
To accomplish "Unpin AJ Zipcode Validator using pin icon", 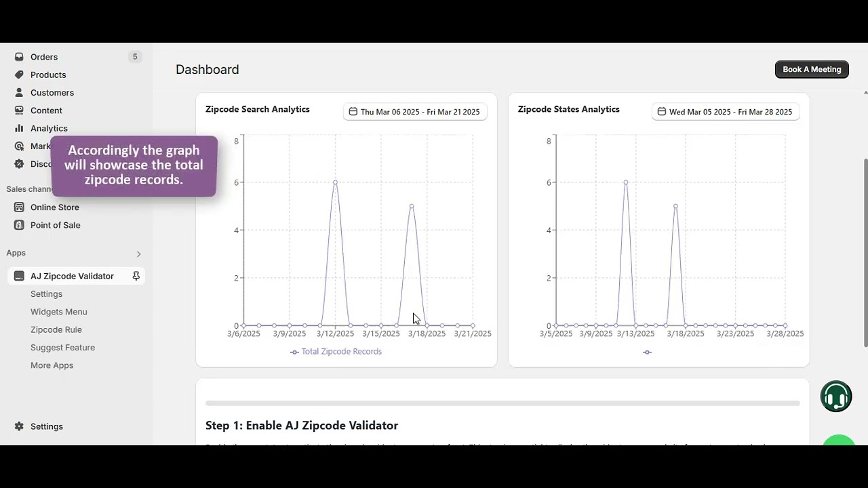I will (136, 276).
